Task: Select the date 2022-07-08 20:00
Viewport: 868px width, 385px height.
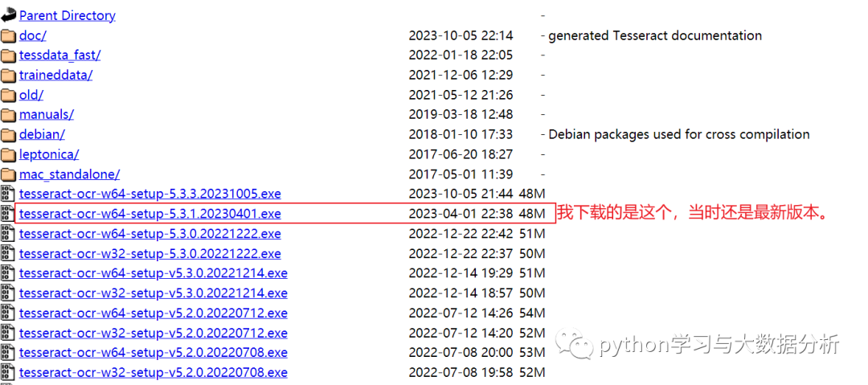Action: point(461,352)
